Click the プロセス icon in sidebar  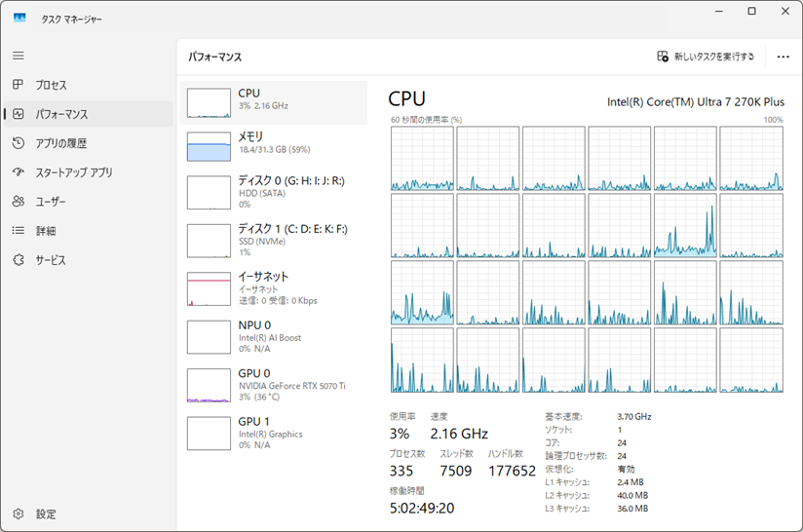[18, 85]
